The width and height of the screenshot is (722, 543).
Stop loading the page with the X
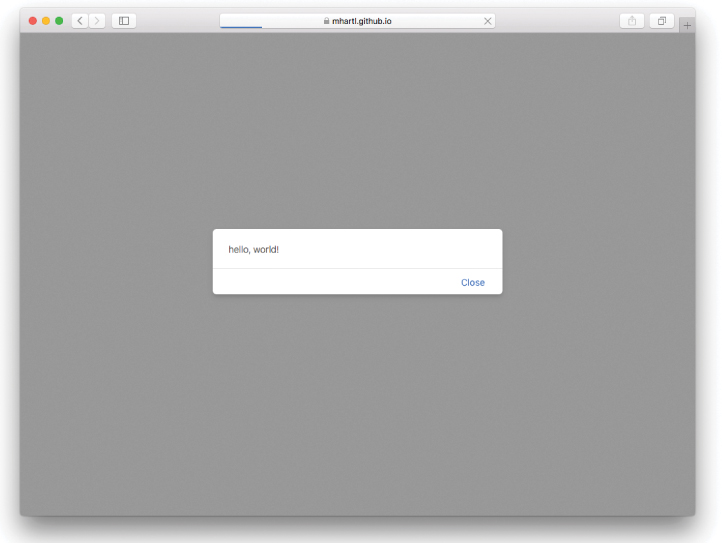[x=487, y=21]
